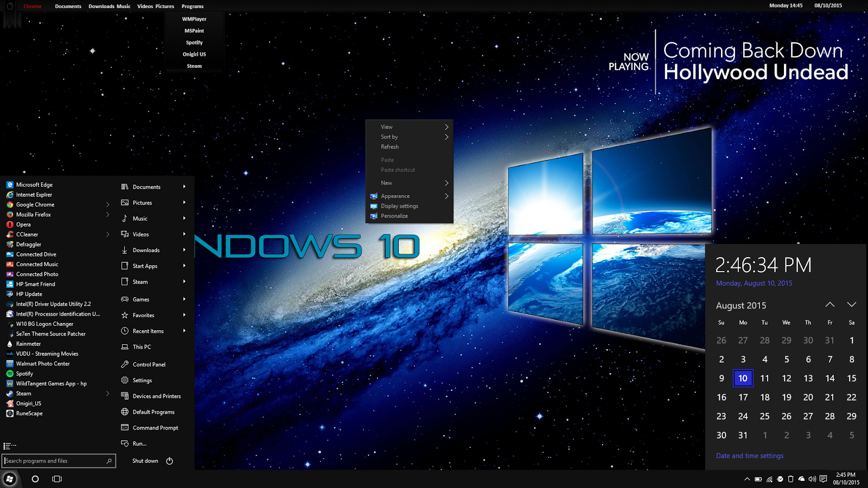Check the battery icon in the tray

coord(758,479)
